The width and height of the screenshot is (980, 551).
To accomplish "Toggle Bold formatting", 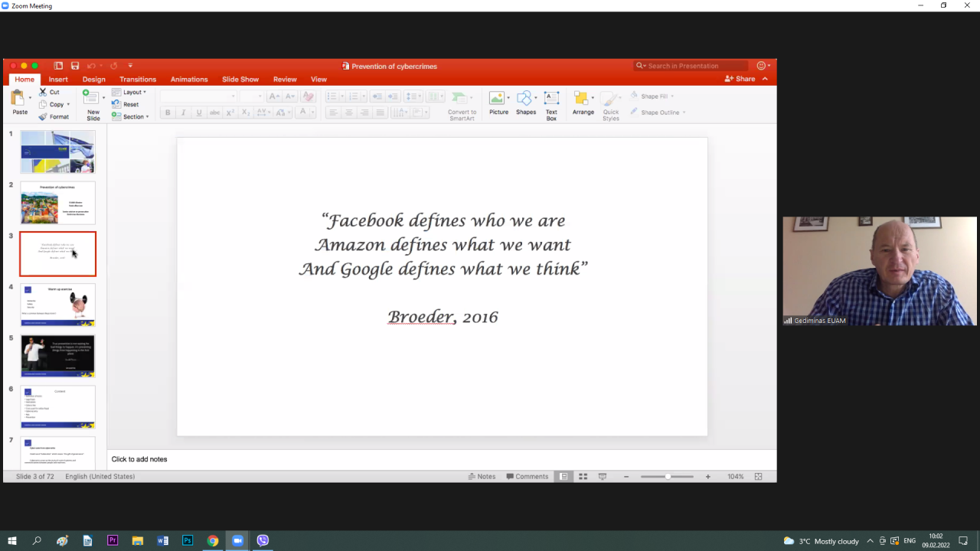I will click(x=168, y=112).
